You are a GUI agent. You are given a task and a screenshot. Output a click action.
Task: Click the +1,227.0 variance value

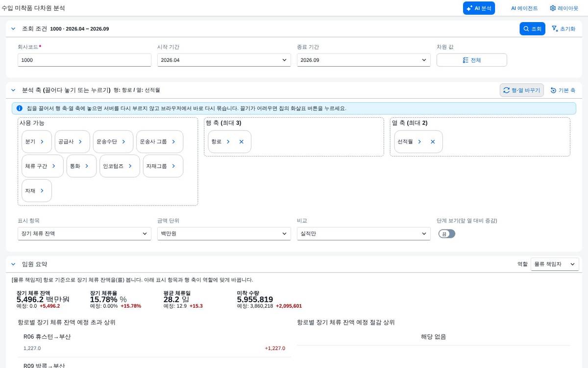point(275,348)
